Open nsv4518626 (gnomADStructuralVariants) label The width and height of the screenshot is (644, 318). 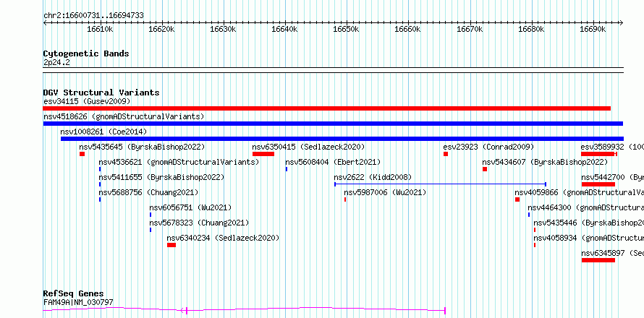coord(124,116)
